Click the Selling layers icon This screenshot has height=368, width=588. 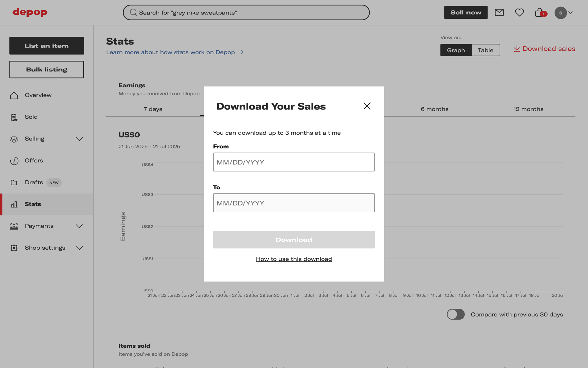point(14,139)
